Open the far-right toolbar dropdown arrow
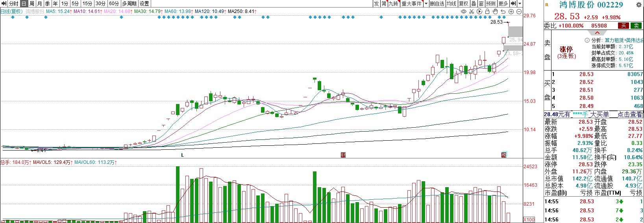Screen dimensions: 644x223 520,4
